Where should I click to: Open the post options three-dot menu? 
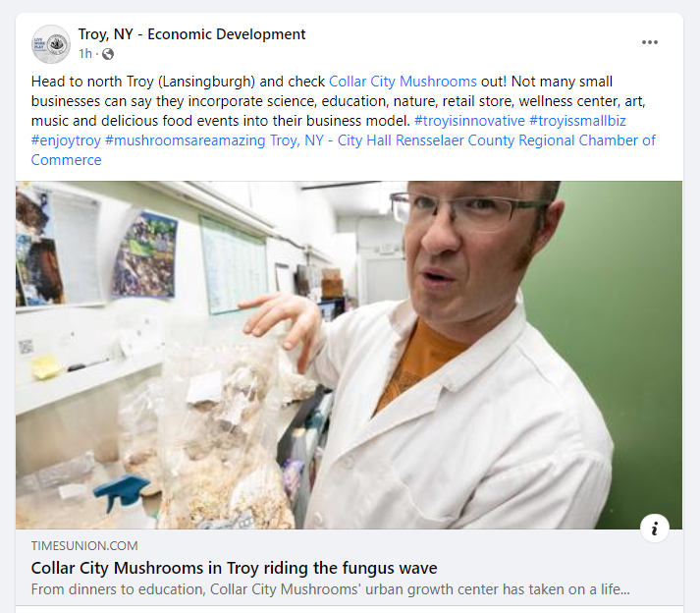coord(650,42)
